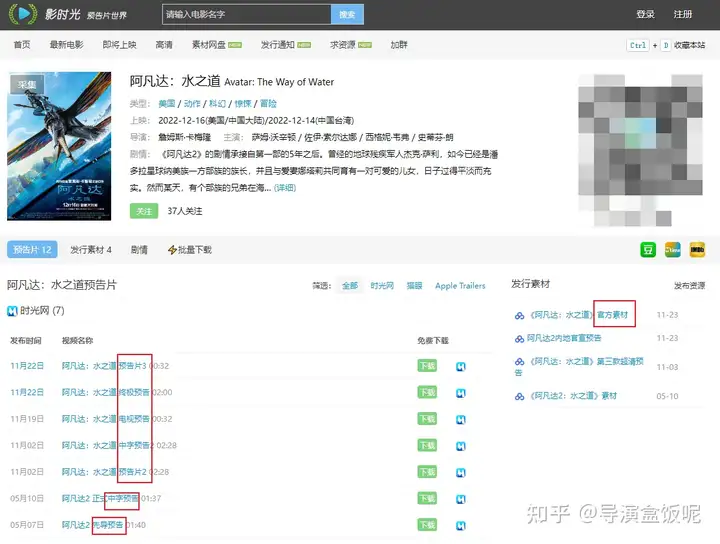Open 最新电影 in navigation
The image size is (720, 544).
click(67, 45)
